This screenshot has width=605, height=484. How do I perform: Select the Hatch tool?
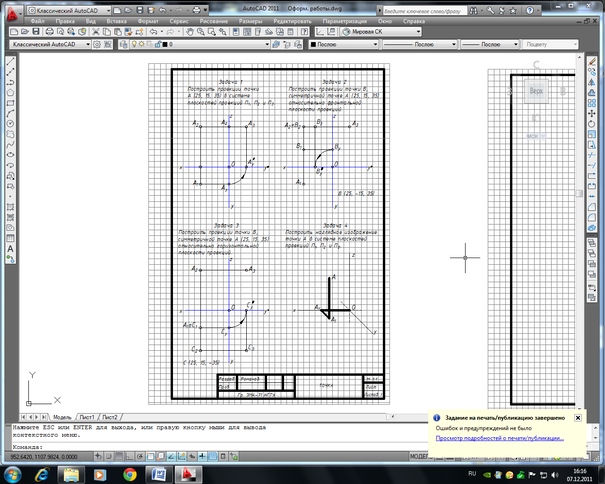[10, 207]
